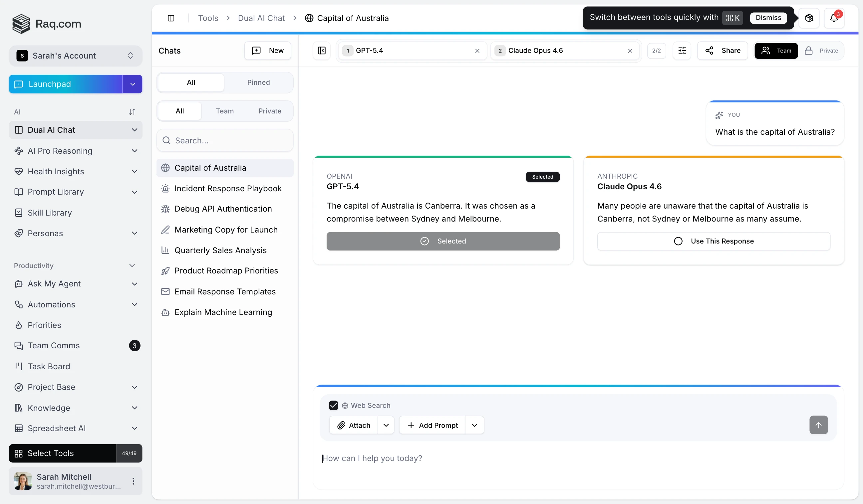Switch chat visibility to Private
This screenshot has width=863, height=504.
(822, 51)
